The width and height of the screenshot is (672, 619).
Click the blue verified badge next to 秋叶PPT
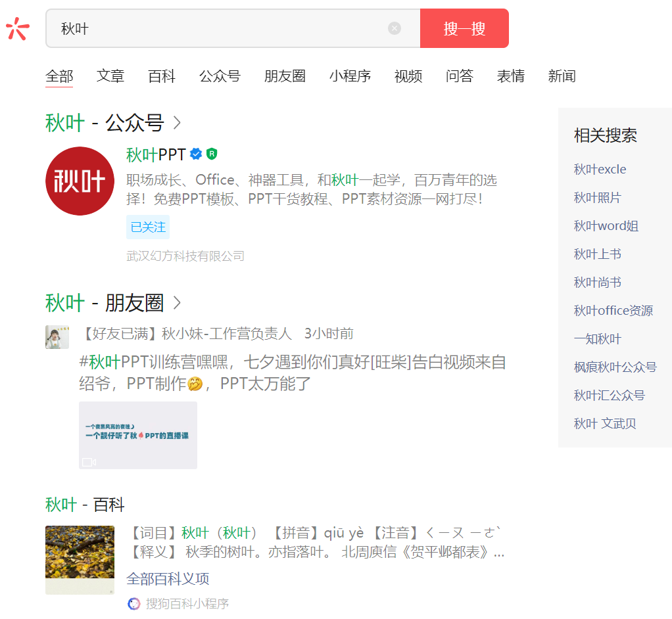196,154
